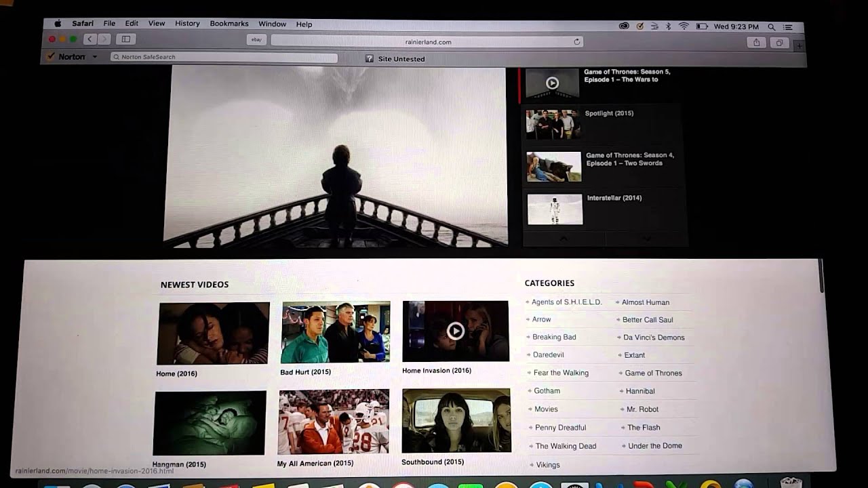Image resolution: width=868 pixels, height=488 pixels.
Task: Open Game of Thrones Season 4 thumbnail
Action: click(554, 167)
